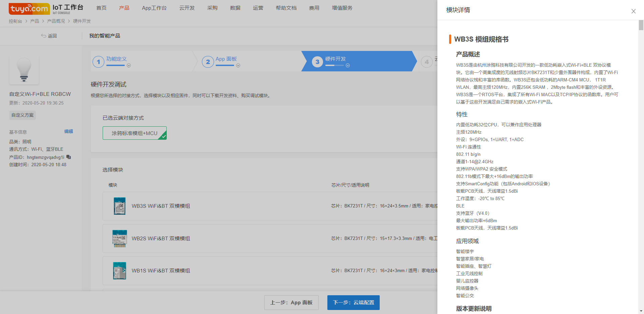The height and width of the screenshot is (314, 644).
Task: Click 我的智能产品 heading
Action: 105,36
